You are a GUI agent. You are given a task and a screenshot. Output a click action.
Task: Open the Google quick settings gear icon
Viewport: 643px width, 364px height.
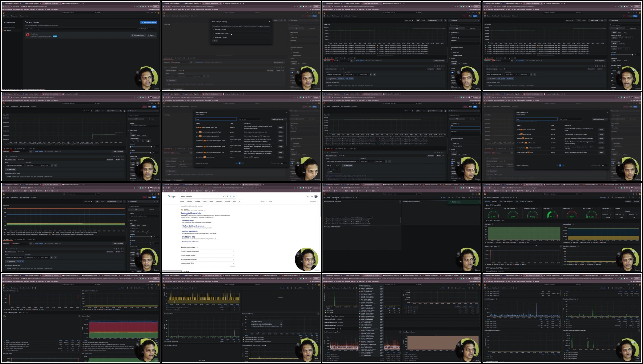[308, 196]
